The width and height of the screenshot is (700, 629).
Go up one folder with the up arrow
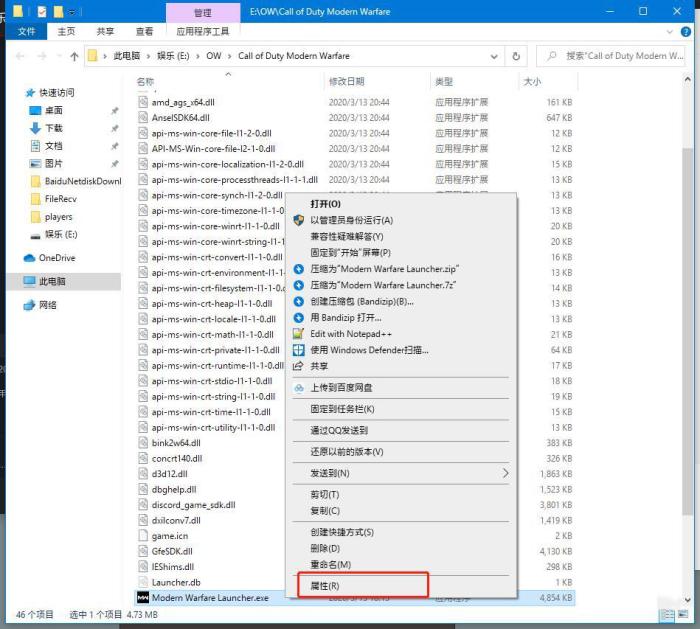tap(74, 56)
